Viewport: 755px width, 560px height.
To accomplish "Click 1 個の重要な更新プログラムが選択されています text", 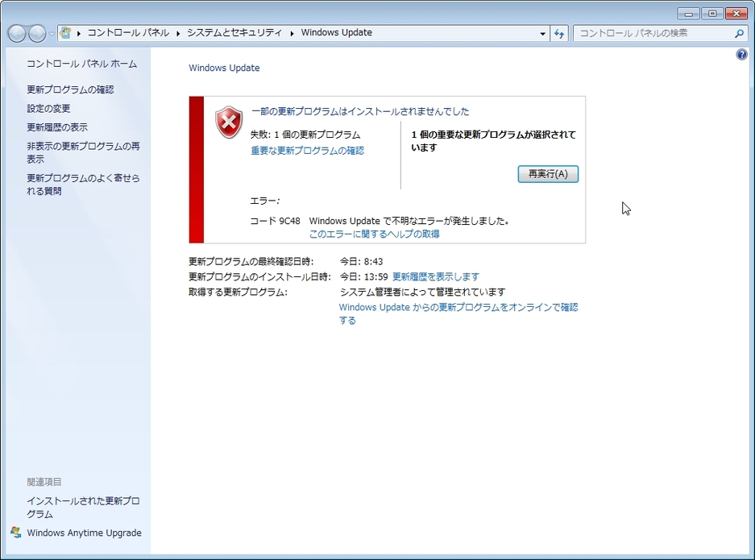I will point(494,141).
